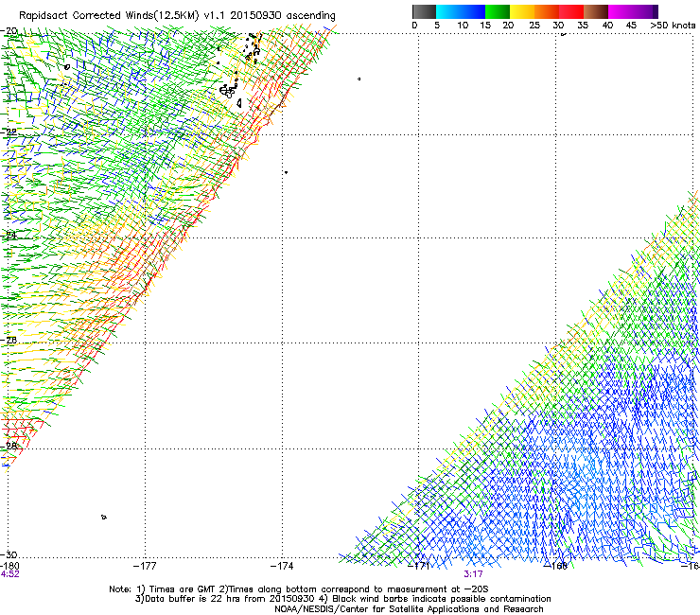The height and width of the screenshot is (615, 700).
Task: Click the NOAA/NESDIS credit line
Action: (409, 609)
